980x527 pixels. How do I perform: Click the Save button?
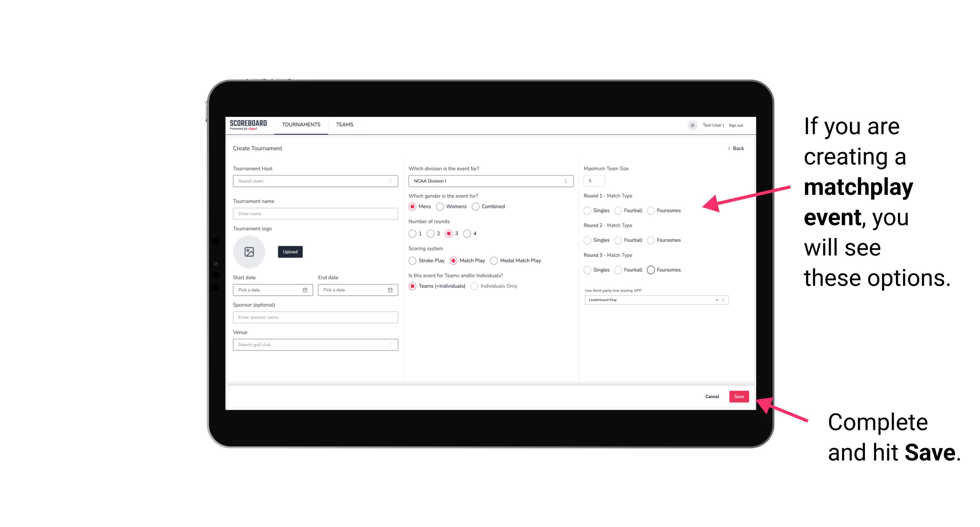click(740, 396)
